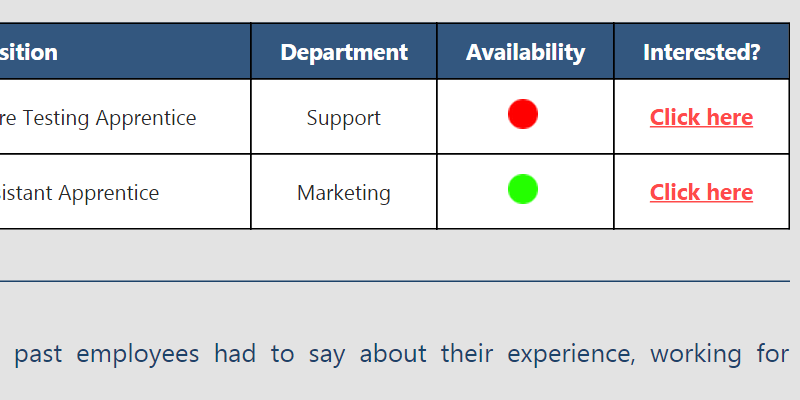Screen dimensions: 800x400
Task: Select the Department column header
Action: pos(344,52)
